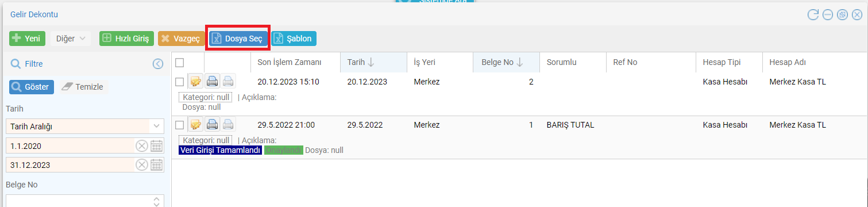
Task: Print the 20.12.2023 record with the blue printer icon
Action: coord(212,82)
